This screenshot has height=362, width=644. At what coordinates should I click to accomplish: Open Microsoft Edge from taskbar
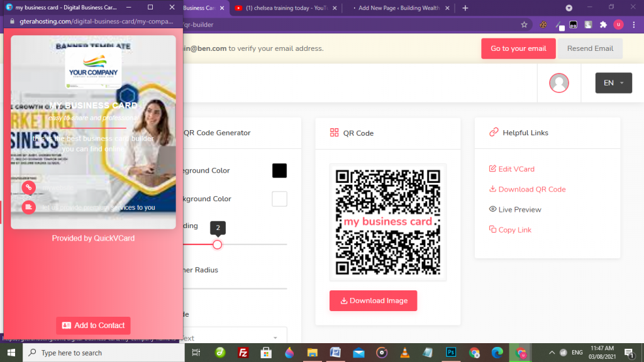tap(497, 353)
